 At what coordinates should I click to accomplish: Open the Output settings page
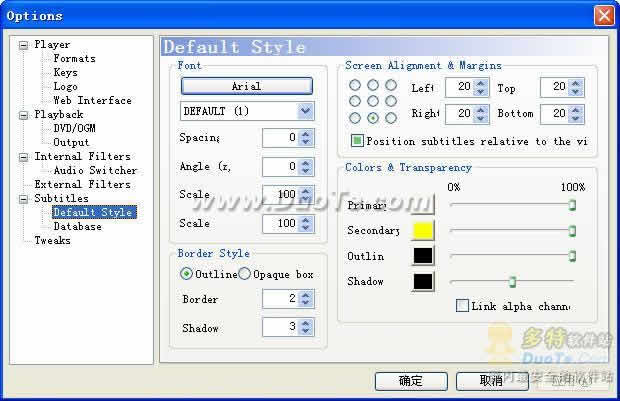click(x=71, y=142)
